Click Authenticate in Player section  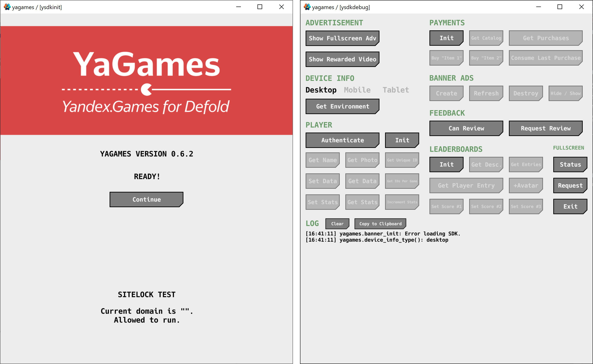pos(342,140)
